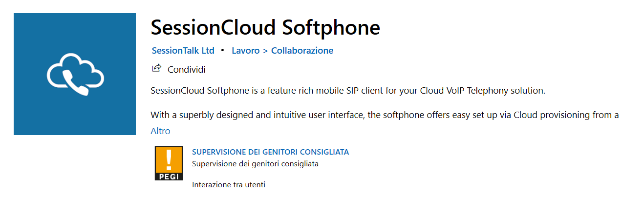Viewport: 644px width, 198px height.
Task: Click the lowercase 'Supervisione dei genitori consigliata' text
Action: coord(255,164)
